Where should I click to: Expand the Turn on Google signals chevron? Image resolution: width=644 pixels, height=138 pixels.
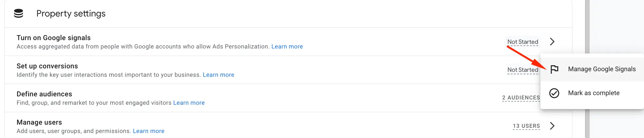tap(552, 42)
